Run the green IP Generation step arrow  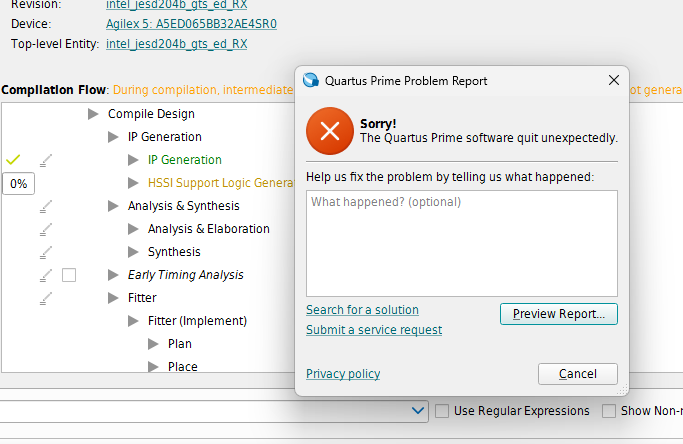click(x=133, y=160)
